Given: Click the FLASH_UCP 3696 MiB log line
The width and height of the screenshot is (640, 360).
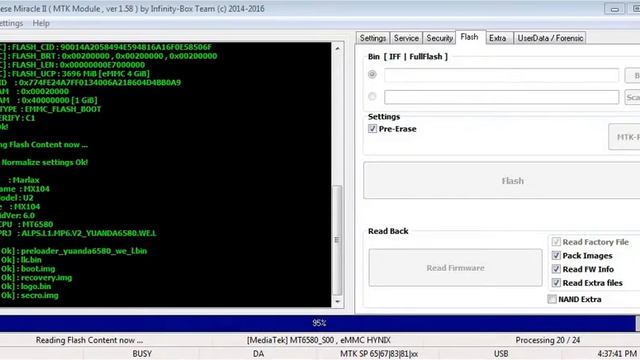Looking at the screenshot, I should tap(75, 74).
